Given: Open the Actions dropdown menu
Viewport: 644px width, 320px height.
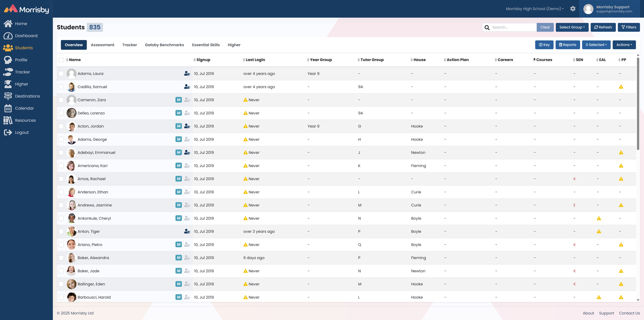Looking at the screenshot, I should (624, 45).
